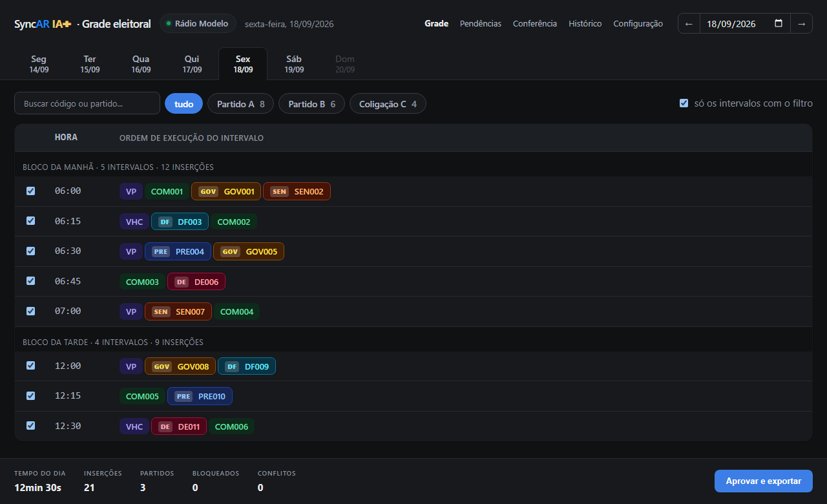This screenshot has height=504, width=827.
Task: Focus the Buscar código ou partido field
Action: click(x=87, y=103)
